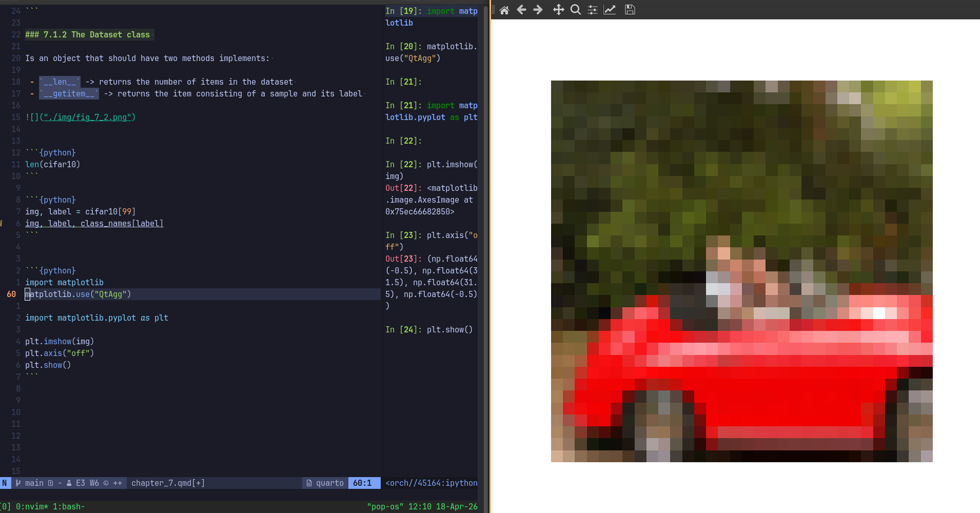The image size is (980, 513).
Task: Activate the Pan axes tool
Action: (558, 10)
